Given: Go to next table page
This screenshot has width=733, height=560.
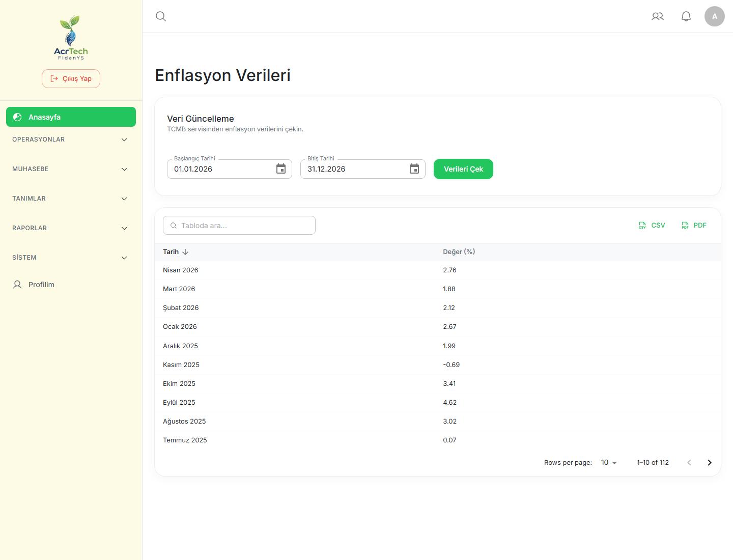Looking at the screenshot, I should 710,462.
